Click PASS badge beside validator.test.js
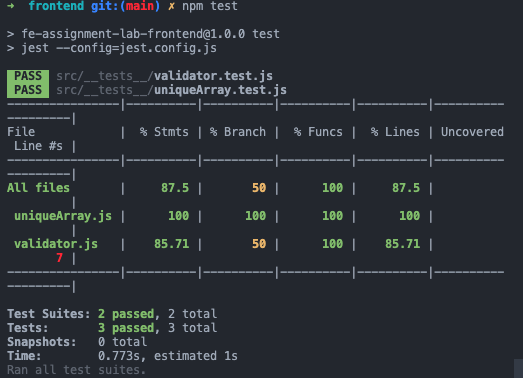 [28, 76]
